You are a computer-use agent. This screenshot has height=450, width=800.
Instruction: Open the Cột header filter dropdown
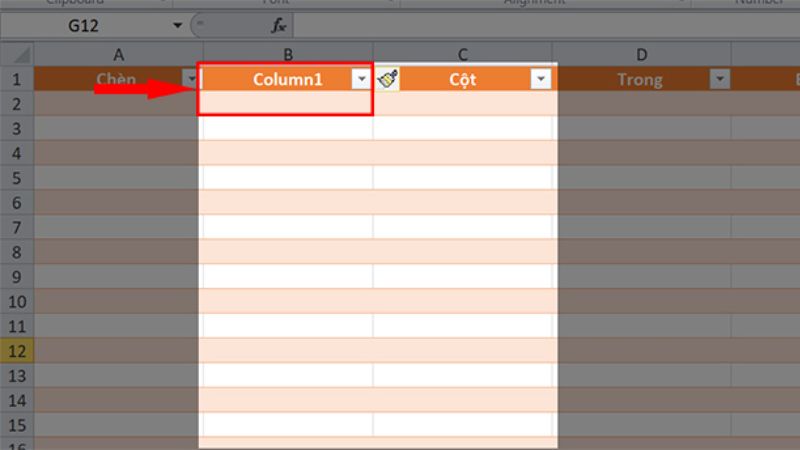pyautogui.click(x=541, y=79)
